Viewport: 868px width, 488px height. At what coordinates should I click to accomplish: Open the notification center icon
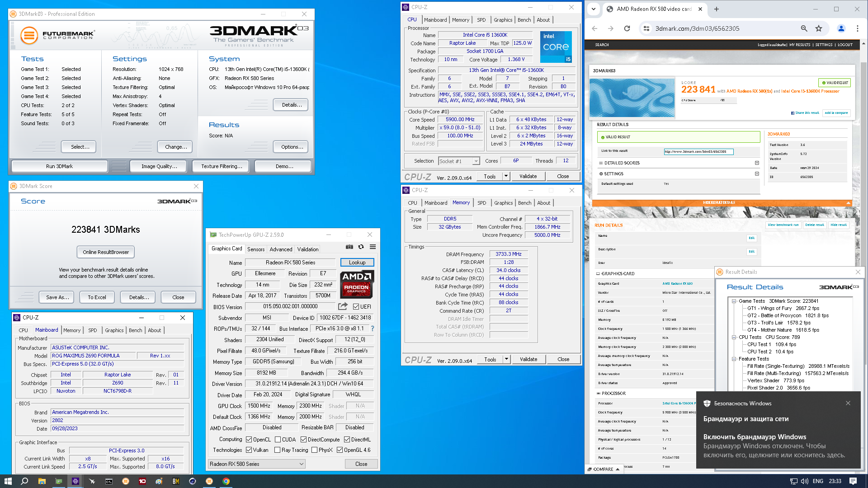coord(853,481)
